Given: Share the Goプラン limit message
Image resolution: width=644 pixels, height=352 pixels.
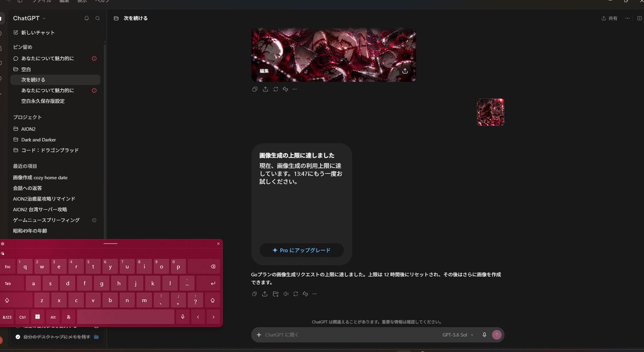Looking at the screenshot, I should pyautogui.click(x=265, y=294).
